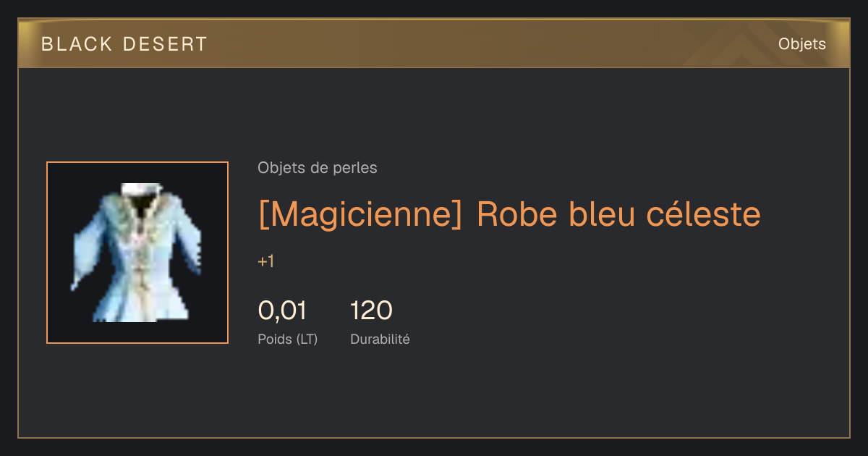
Task: Click the word DESERT in the header
Action: [165, 44]
